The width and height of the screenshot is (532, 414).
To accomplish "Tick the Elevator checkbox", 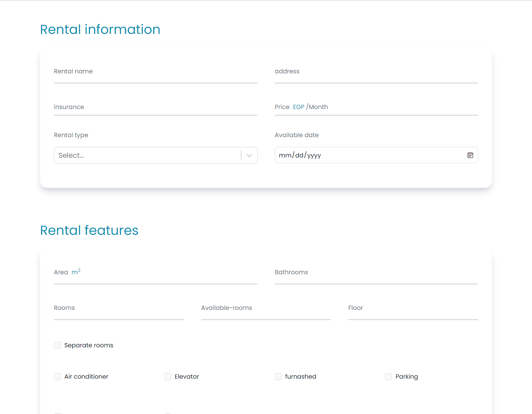I will pos(168,377).
